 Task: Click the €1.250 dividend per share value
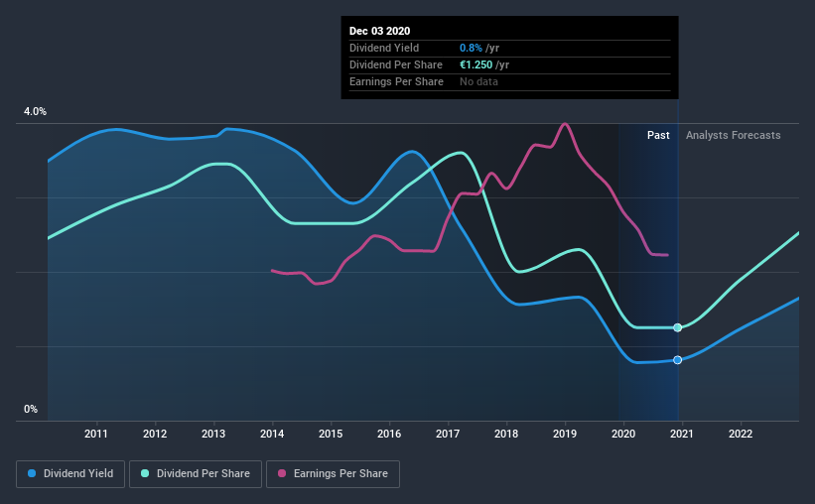(475, 64)
